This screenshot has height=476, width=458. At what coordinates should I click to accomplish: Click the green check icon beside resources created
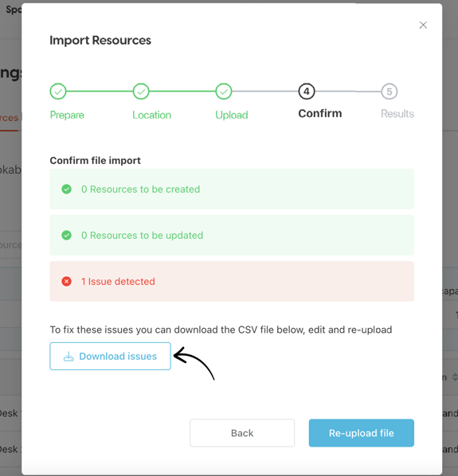tap(67, 189)
